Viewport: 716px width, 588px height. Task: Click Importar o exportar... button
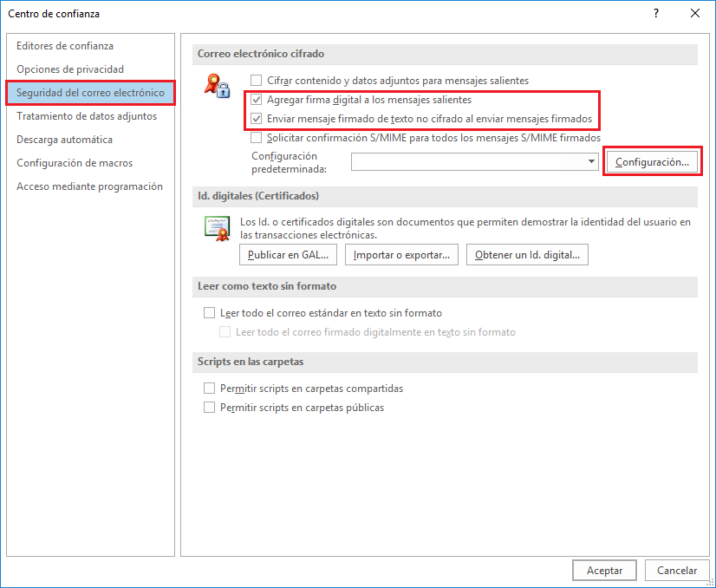tap(402, 255)
